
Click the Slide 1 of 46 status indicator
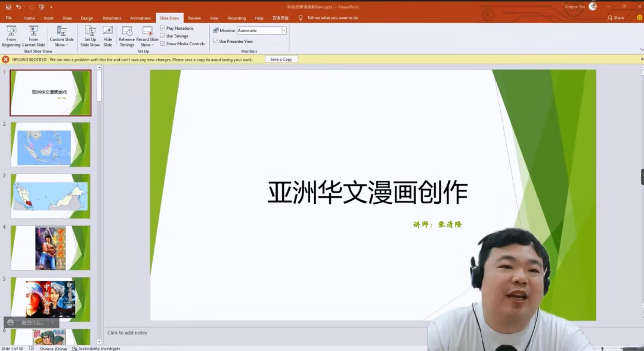tap(13, 349)
